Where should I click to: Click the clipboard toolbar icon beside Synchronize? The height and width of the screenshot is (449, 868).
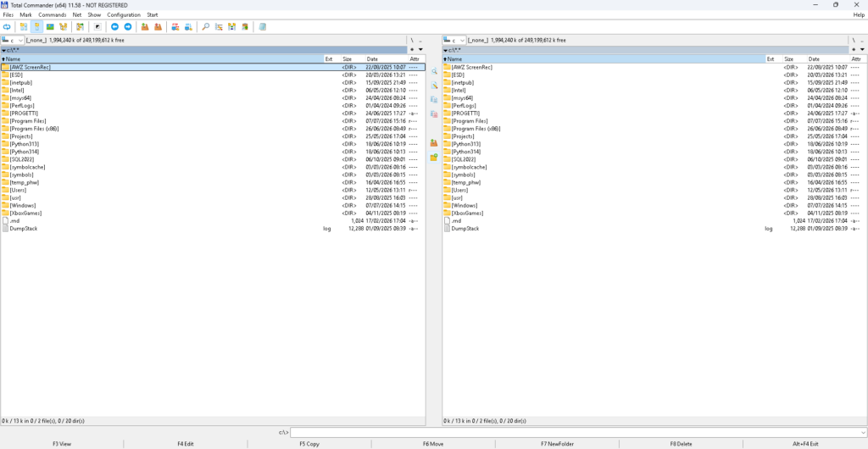[245, 26]
